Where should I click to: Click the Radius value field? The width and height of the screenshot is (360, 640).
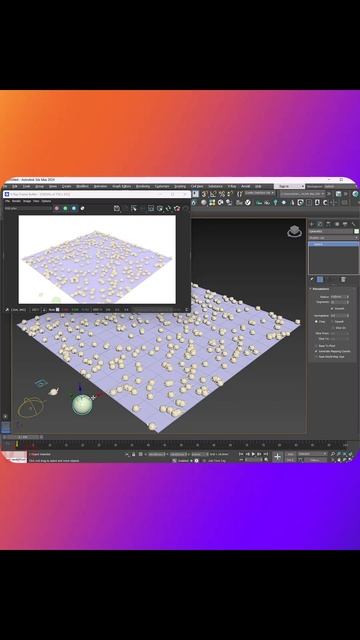(338, 297)
